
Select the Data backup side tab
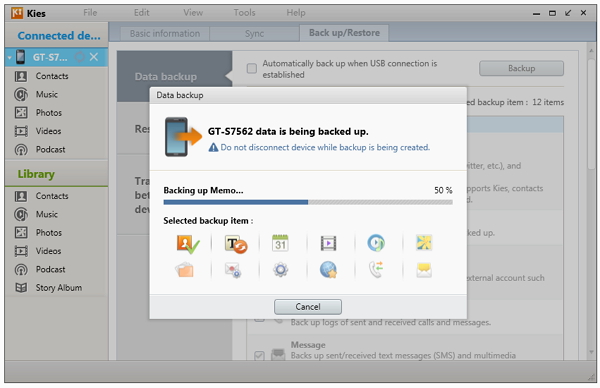[174, 77]
